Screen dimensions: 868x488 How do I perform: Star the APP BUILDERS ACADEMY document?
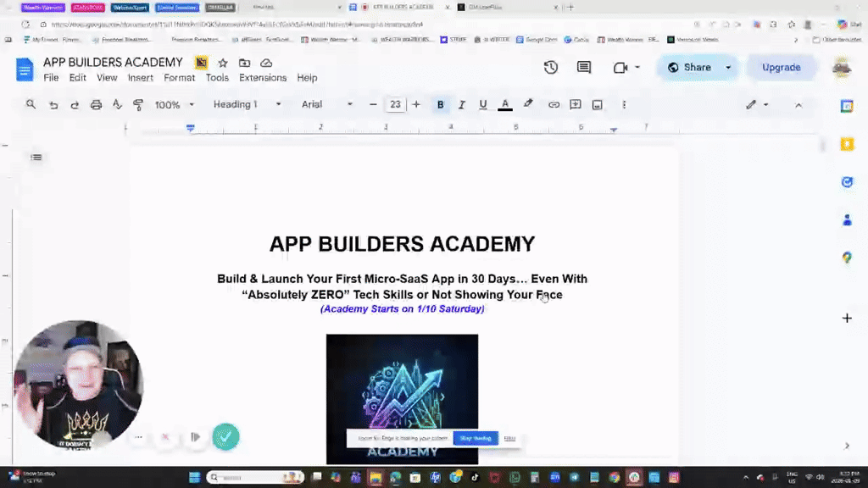(x=223, y=63)
